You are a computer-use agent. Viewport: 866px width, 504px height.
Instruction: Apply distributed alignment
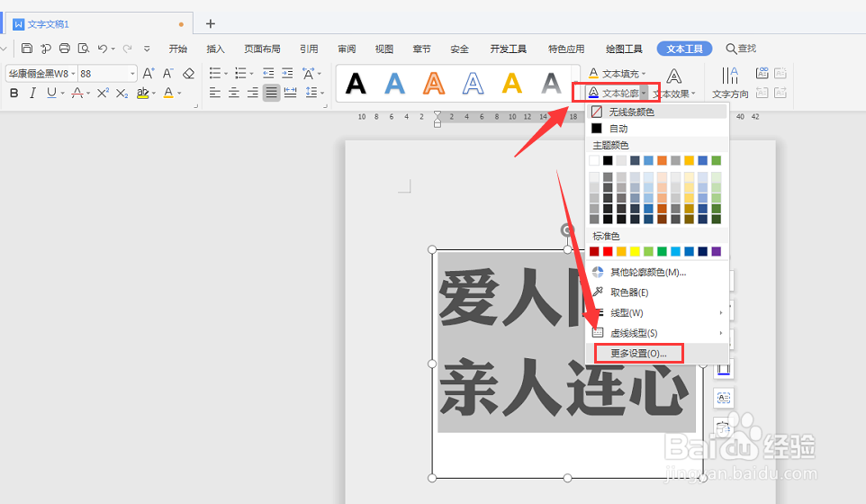click(290, 93)
